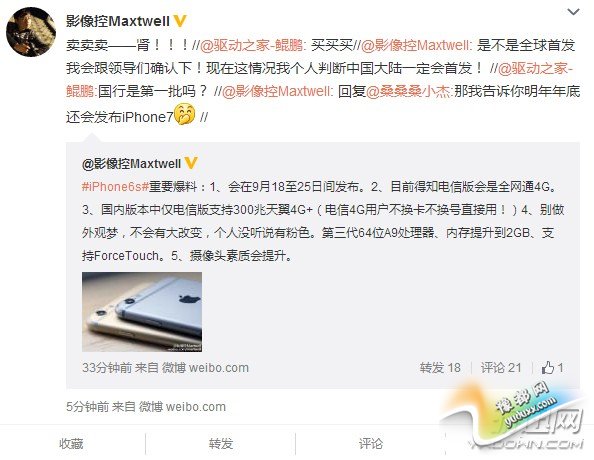Open the poster's profile avatar
The height and width of the screenshot is (460, 594).
click(31, 32)
